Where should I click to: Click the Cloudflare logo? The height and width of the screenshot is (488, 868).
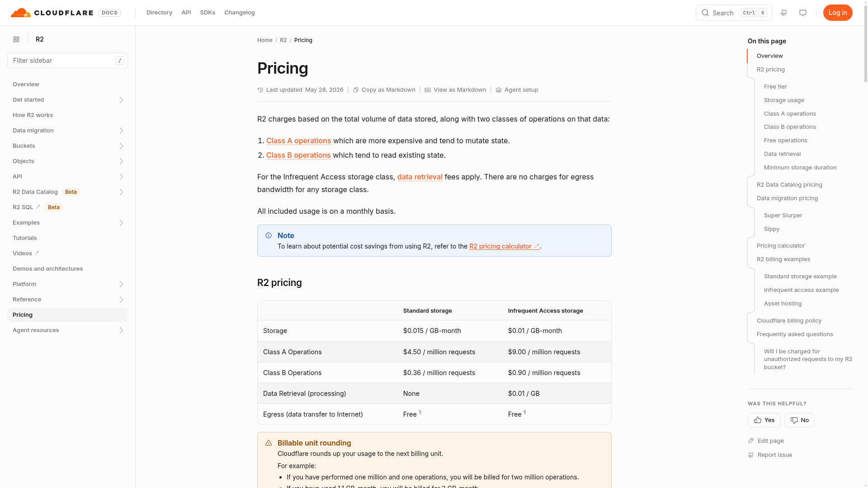52,13
